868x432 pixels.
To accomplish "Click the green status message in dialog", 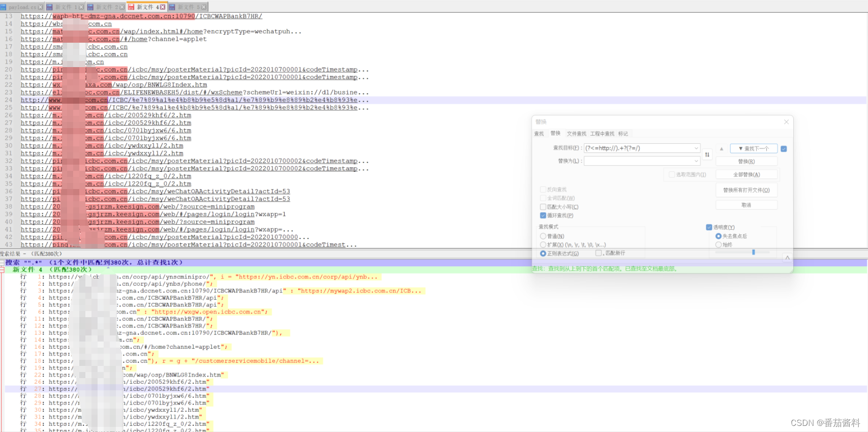I will (605, 269).
